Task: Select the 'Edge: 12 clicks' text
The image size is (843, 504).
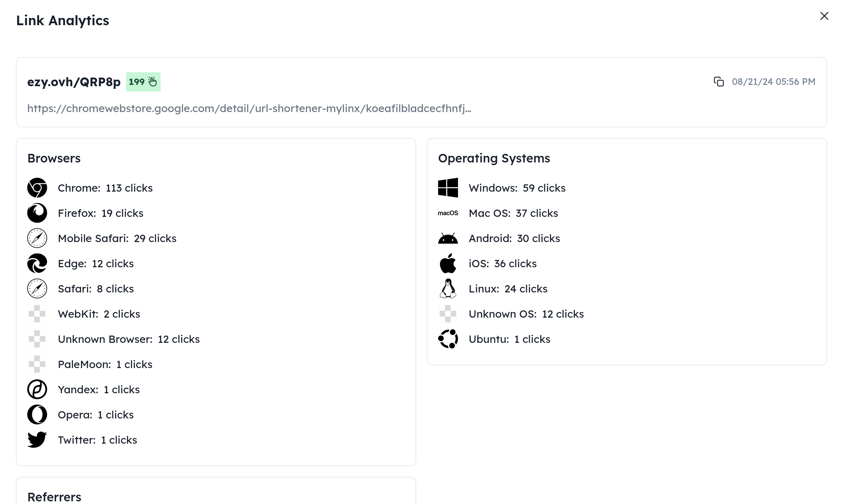Action: pyautogui.click(x=96, y=264)
